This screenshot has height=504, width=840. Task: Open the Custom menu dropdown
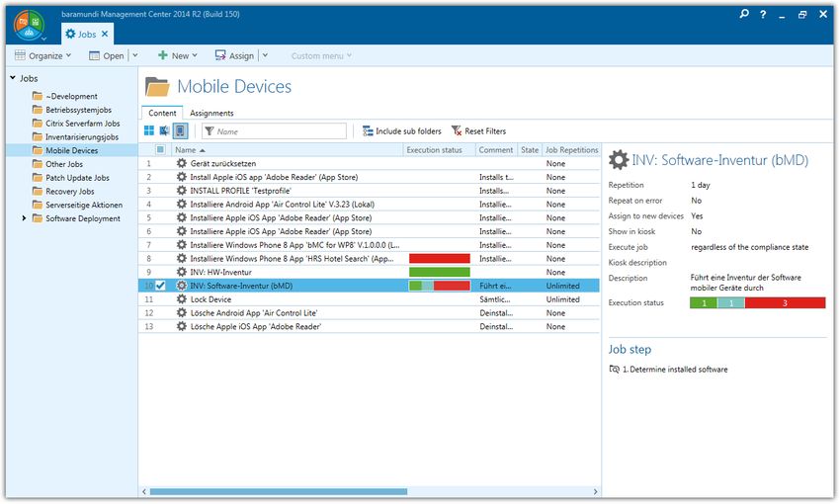(321, 55)
